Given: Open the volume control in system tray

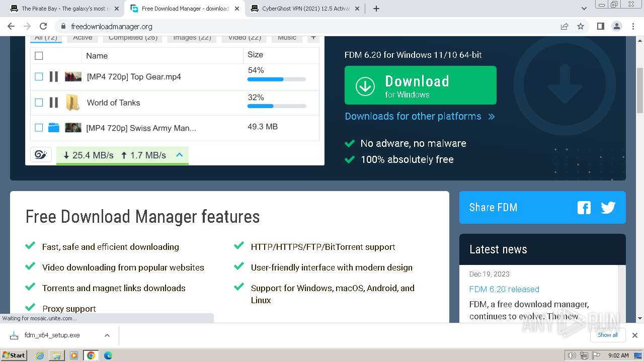Looking at the screenshot, I should 572,355.
